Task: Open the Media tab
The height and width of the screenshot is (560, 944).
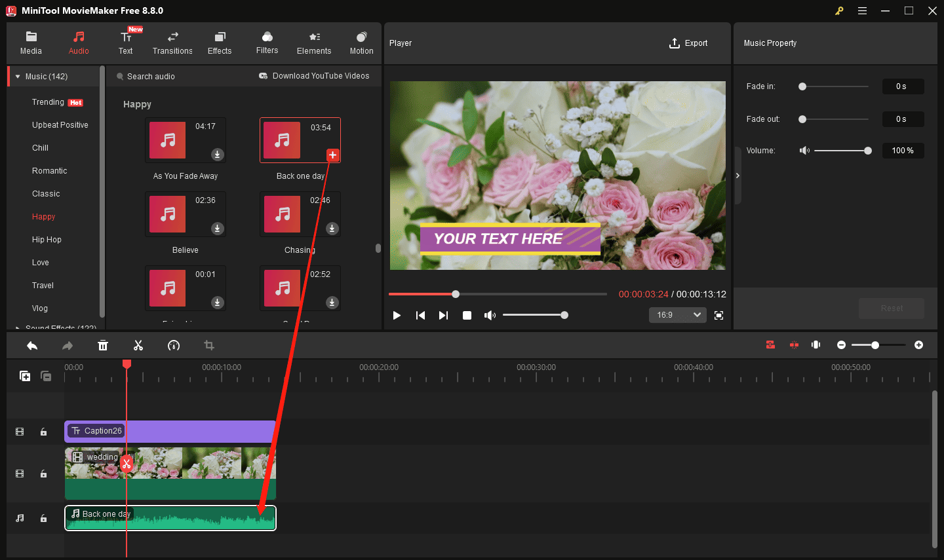Action: tap(31, 43)
